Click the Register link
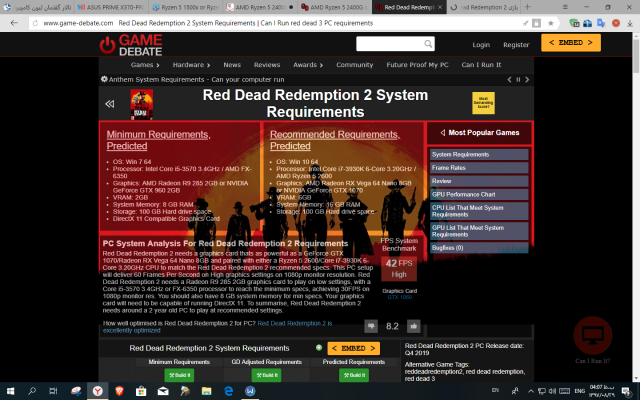The image size is (640, 400). click(516, 45)
